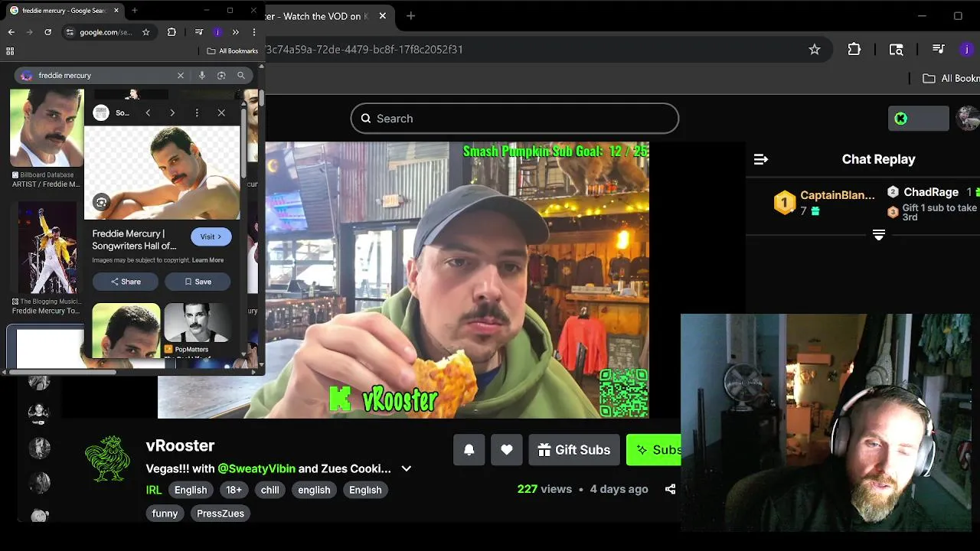The height and width of the screenshot is (551, 980).
Task: Share the VOD with share icon
Action: pyautogui.click(x=670, y=489)
